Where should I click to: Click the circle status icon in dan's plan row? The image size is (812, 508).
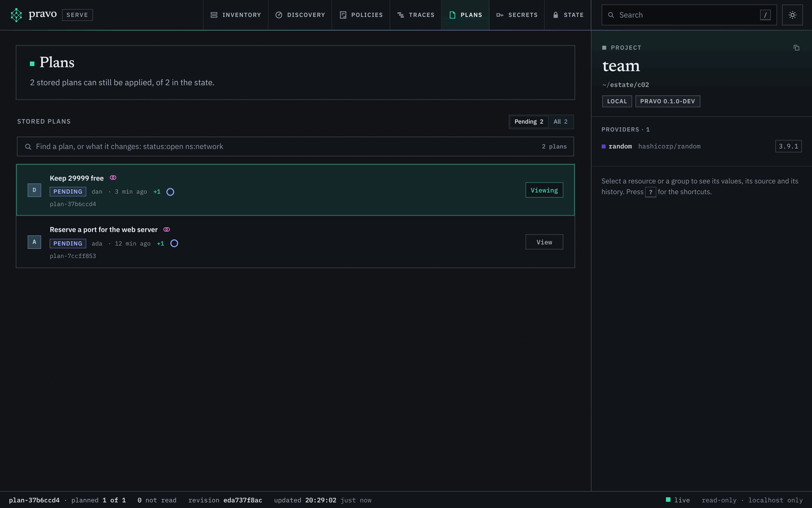coord(170,192)
